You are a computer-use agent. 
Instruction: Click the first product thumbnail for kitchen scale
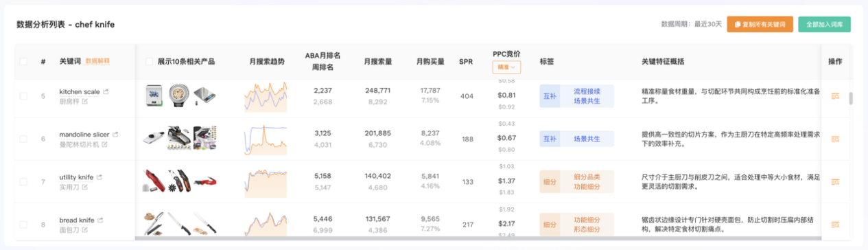tap(154, 96)
